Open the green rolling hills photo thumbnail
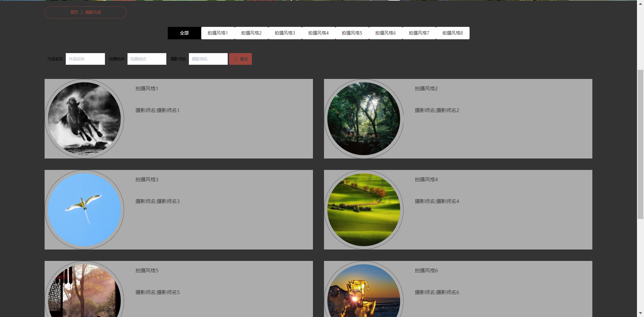The width and height of the screenshot is (644, 317). click(x=364, y=210)
